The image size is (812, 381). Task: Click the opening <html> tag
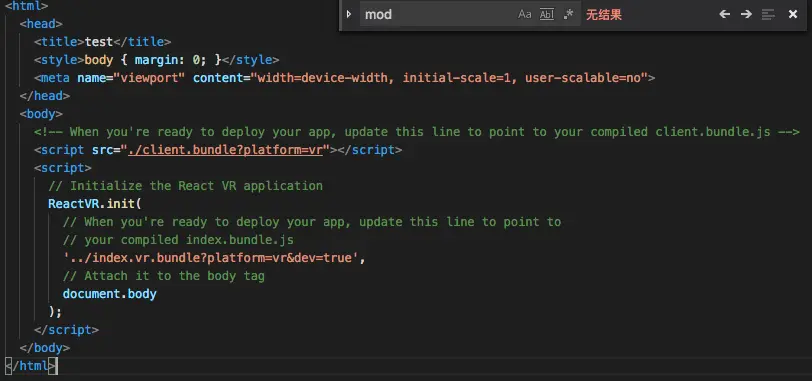pos(26,6)
